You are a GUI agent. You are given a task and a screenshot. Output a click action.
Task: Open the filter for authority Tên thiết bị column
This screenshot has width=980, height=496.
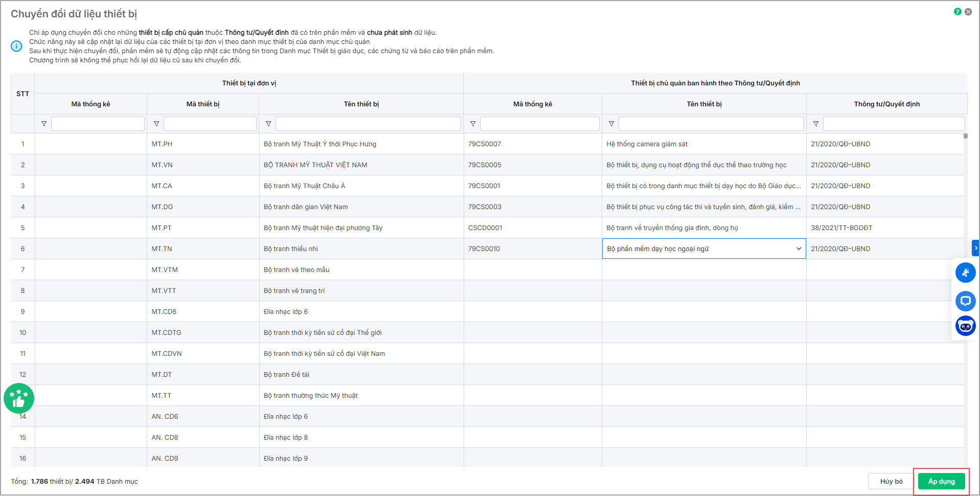(611, 124)
